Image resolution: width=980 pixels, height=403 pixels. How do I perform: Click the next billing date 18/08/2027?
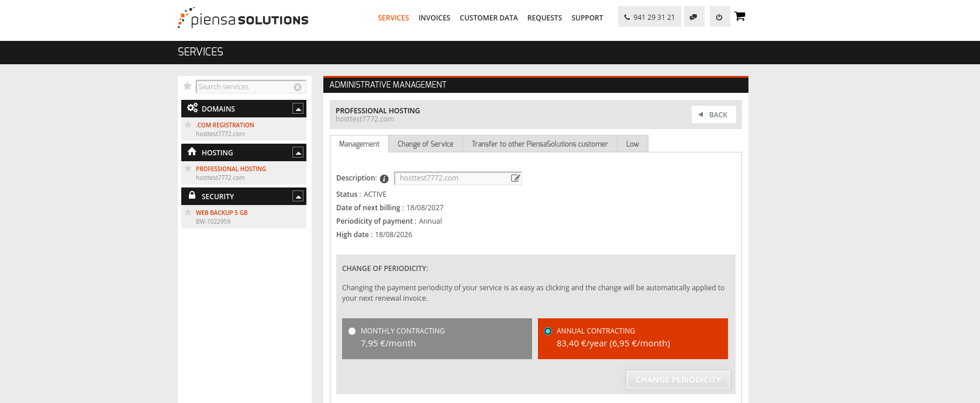425,208
